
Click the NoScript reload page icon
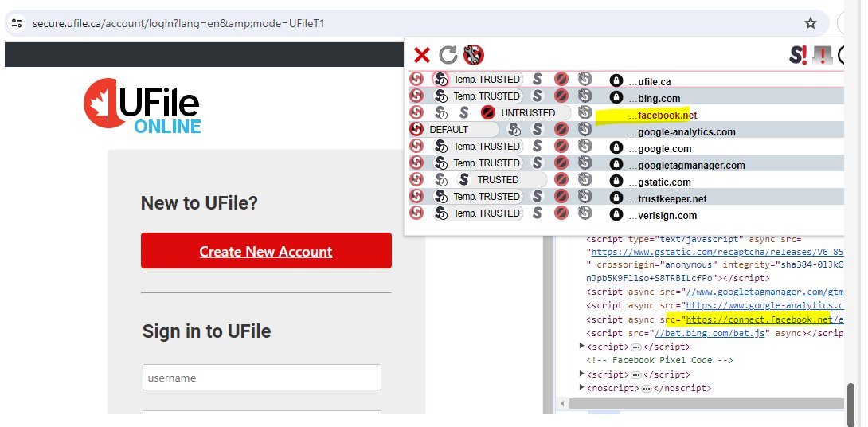[448, 56]
